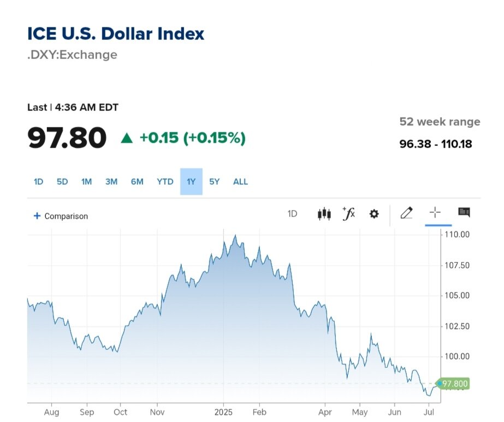The height and width of the screenshot is (422, 504).
Task: Open the indicators fx icon
Action: [x=348, y=214]
